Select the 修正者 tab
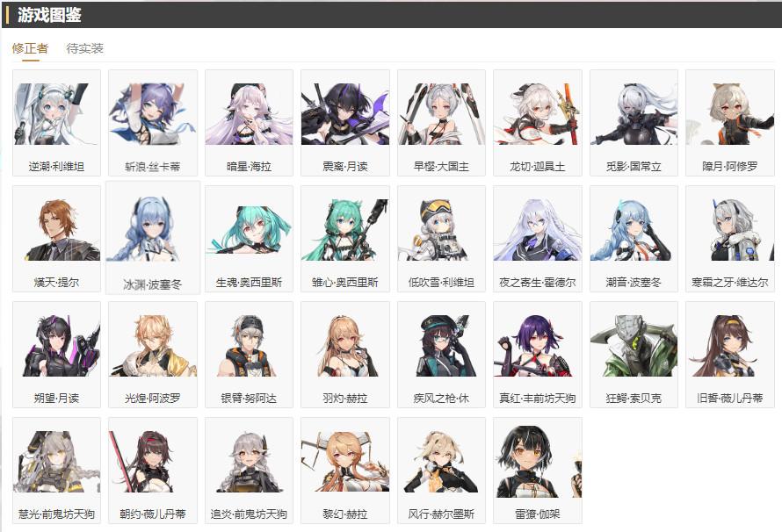This screenshot has height=532, width=782. [x=31, y=48]
